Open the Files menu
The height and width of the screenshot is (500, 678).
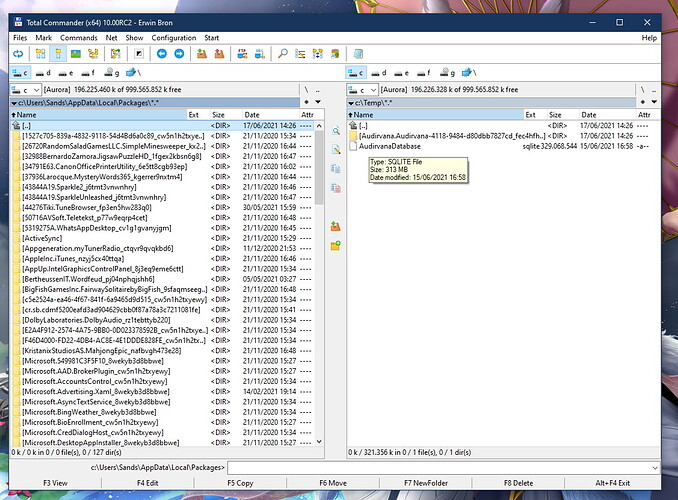[x=20, y=38]
